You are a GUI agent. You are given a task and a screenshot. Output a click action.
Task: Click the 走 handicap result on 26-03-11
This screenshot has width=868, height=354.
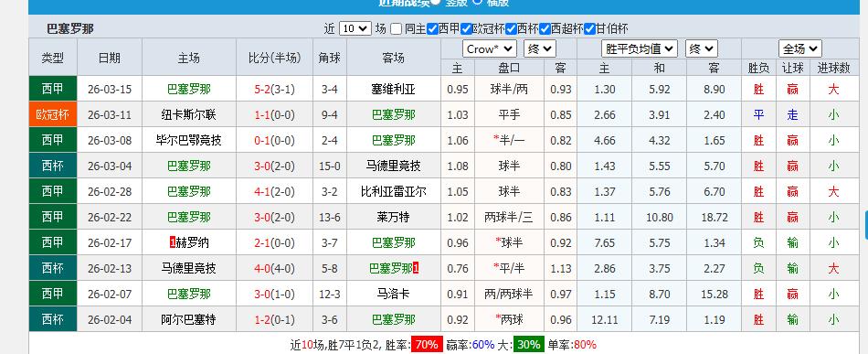point(793,114)
